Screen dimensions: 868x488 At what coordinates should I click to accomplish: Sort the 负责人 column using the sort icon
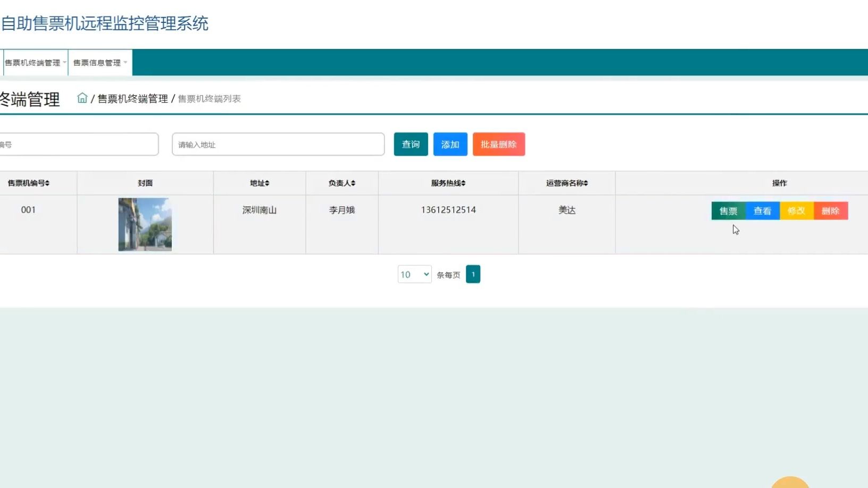354,182
